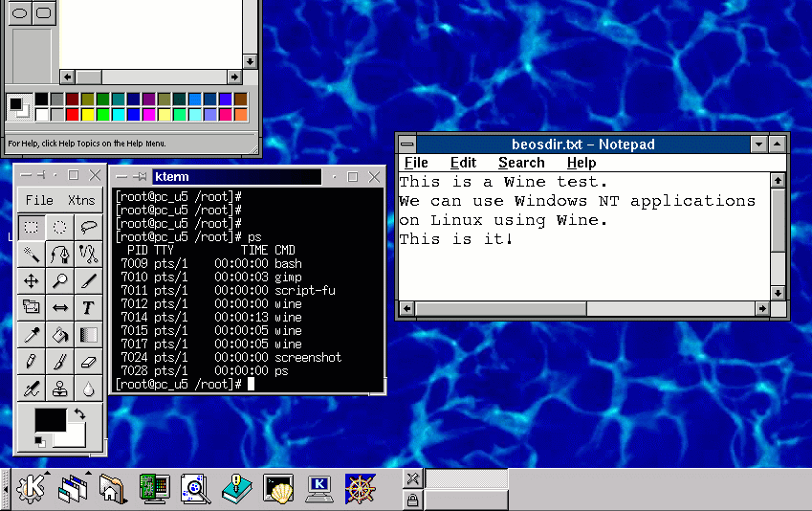Select the Flip tool with double arrow
Viewport: 812px width, 511px height.
coord(60,308)
